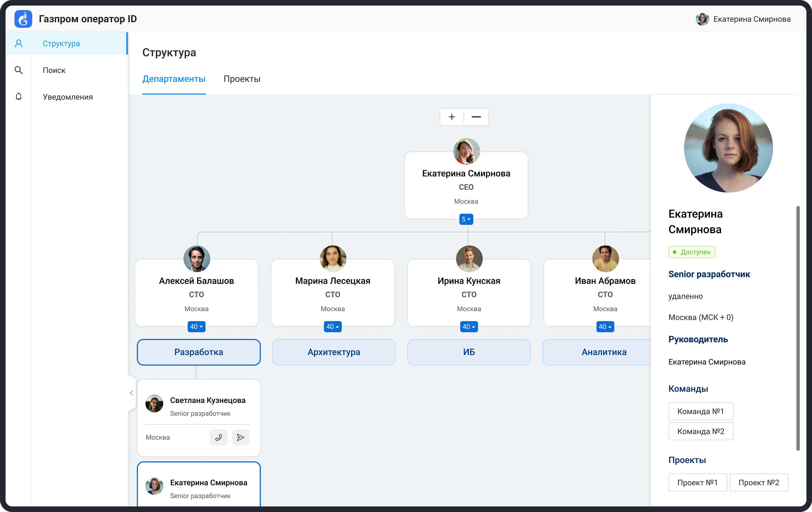Viewport: 812px width, 512px height.
Task: Select Светлана Кузнецова's name in card
Action: click(x=208, y=400)
